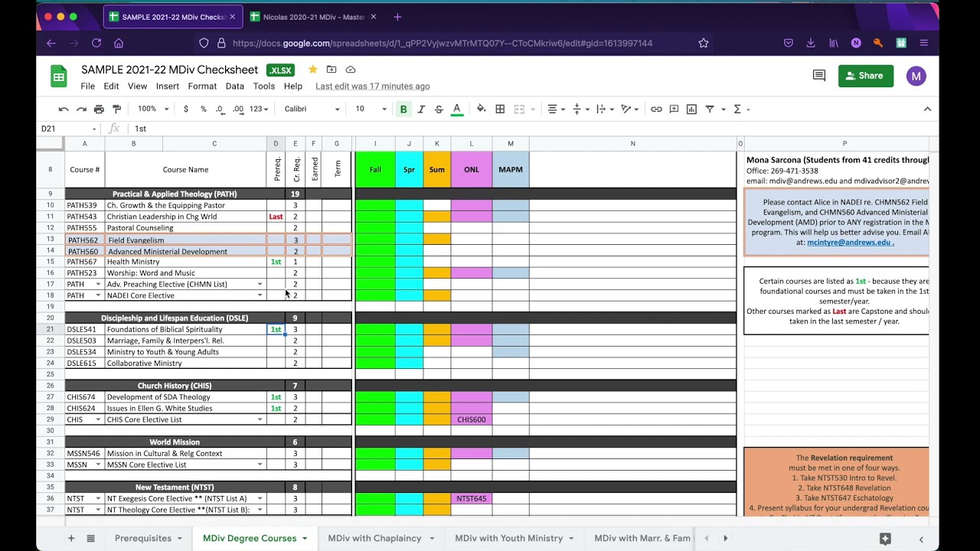Add a new sheet

coord(71,538)
